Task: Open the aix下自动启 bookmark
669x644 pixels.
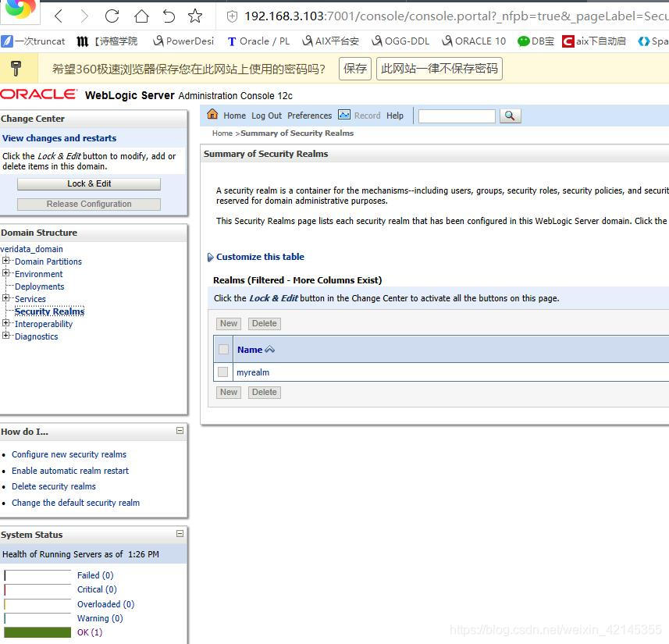Action: click(x=594, y=41)
